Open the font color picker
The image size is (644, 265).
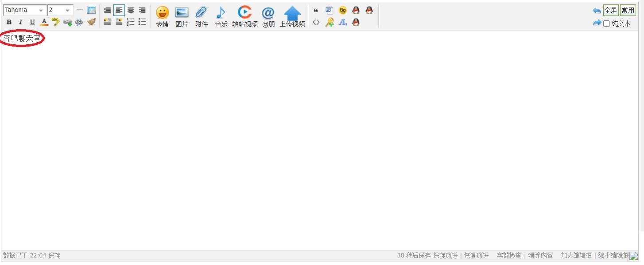44,22
